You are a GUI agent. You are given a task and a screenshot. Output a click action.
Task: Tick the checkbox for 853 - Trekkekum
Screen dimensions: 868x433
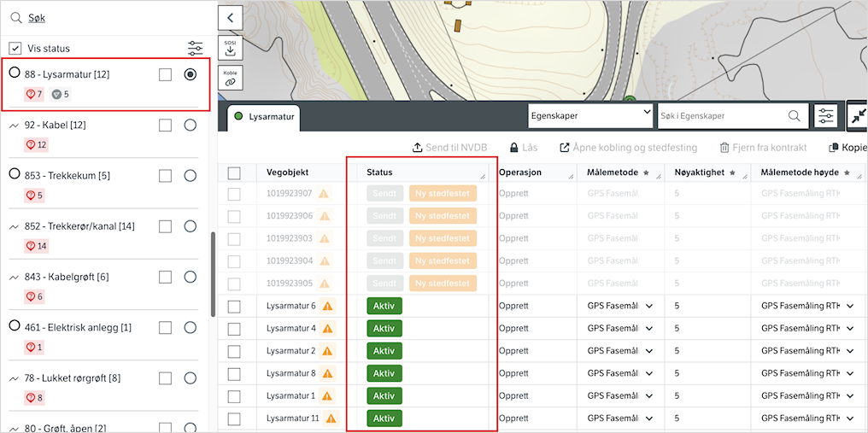[166, 176]
